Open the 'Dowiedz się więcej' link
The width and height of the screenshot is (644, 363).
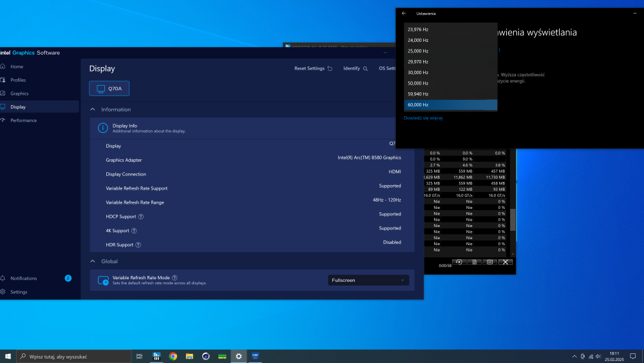(x=423, y=118)
